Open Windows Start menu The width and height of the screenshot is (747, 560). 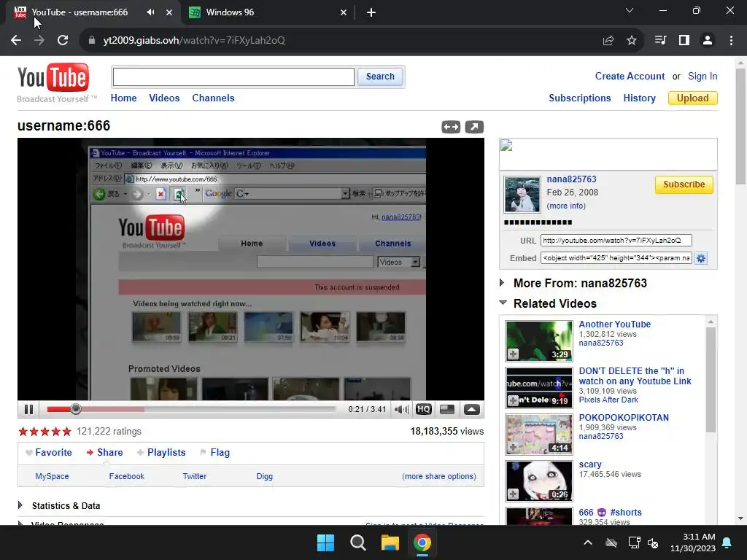coord(326,542)
